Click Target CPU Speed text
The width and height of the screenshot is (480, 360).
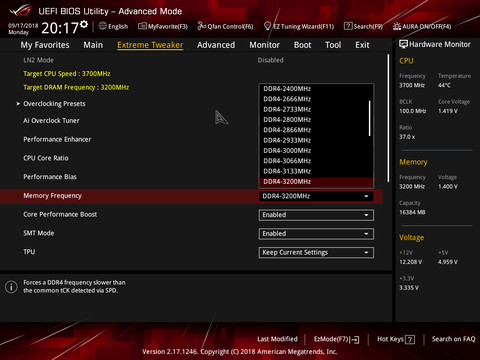pos(67,74)
